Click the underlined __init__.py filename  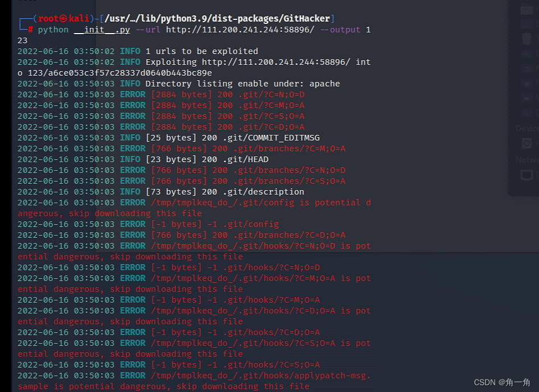coord(102,30)
